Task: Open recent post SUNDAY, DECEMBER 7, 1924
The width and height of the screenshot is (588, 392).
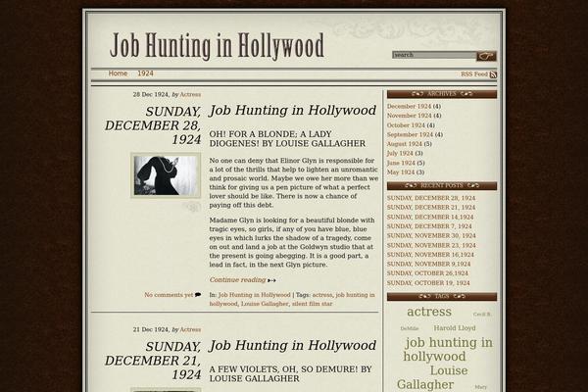Action: point(429,226)
